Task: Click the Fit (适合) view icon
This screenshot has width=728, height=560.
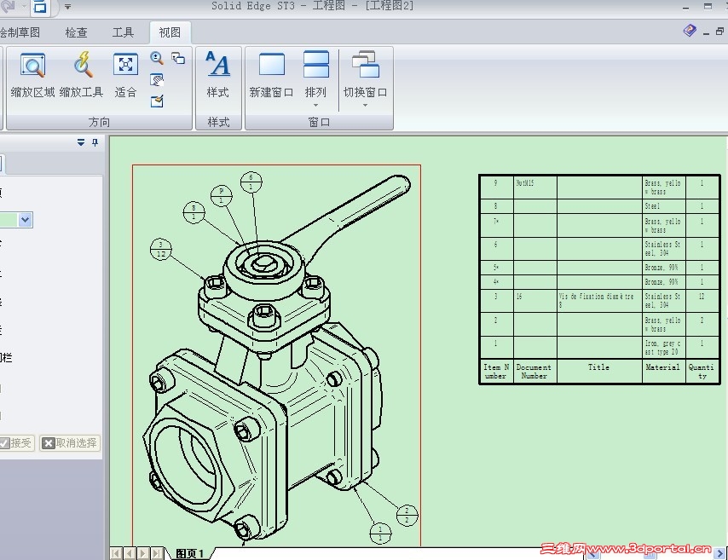Action: coord(126,74)
